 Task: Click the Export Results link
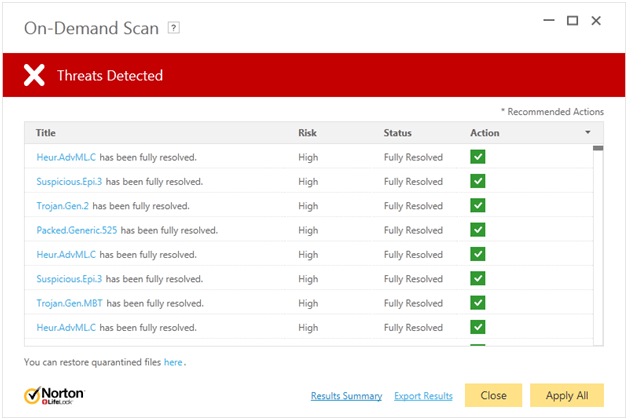[x=423, y=396]
